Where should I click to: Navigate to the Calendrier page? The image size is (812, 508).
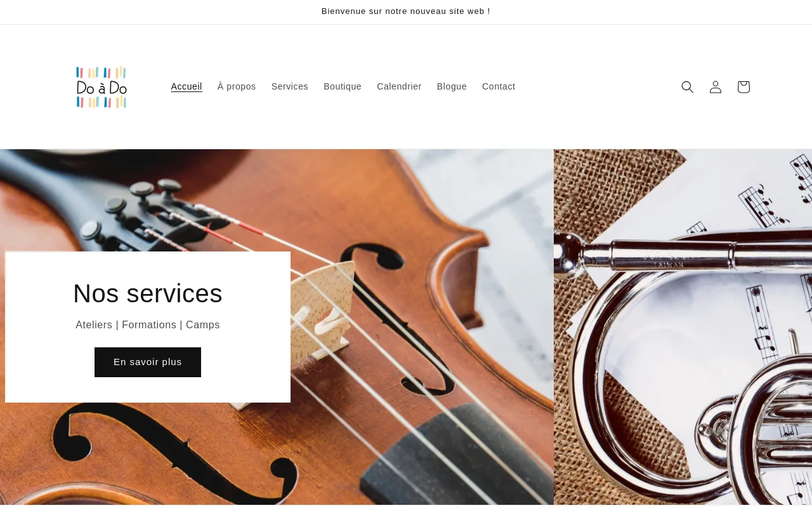tap(399, 86)
